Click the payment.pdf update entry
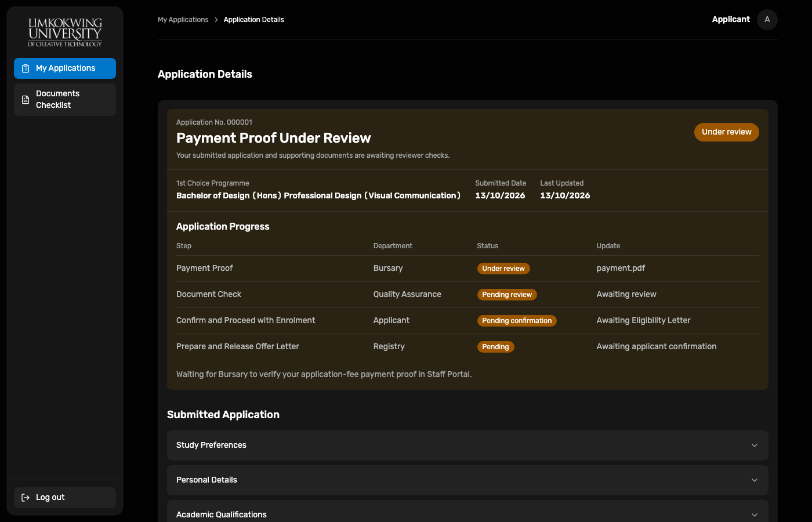The image size is (812, 522). tap(621, 269)
